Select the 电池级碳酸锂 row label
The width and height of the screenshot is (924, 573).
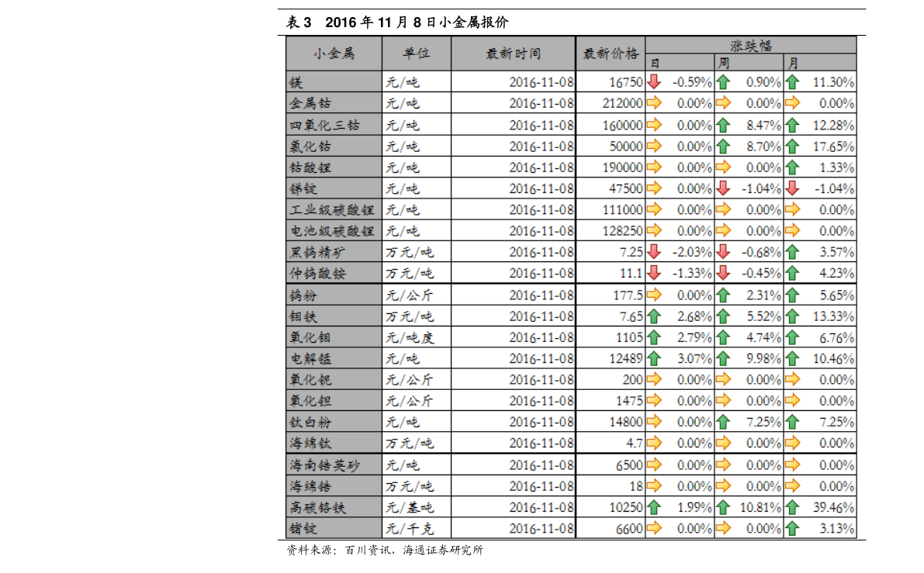[333, 231]
